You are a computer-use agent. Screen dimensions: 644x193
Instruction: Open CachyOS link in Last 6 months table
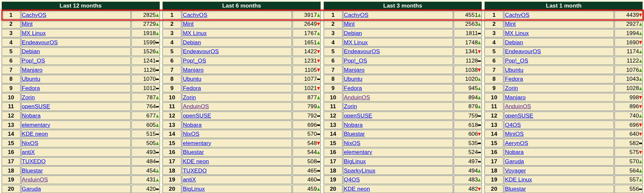[x=195, y=15]
